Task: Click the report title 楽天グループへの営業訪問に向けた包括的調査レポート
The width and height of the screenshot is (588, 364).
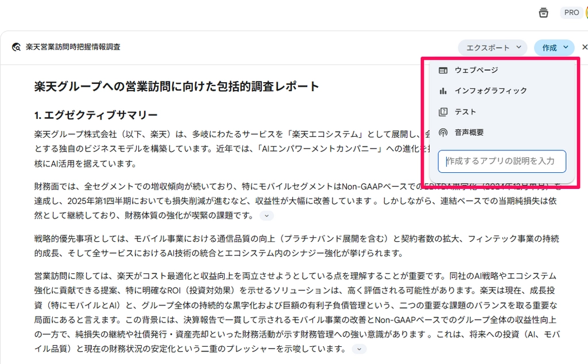Action: 176,87
